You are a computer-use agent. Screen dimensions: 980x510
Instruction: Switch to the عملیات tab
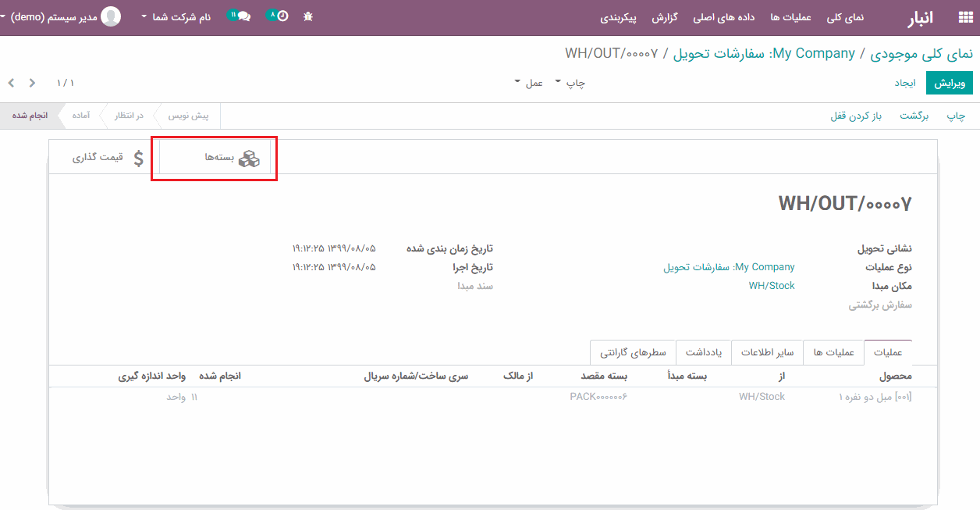[x=887, y=352]
